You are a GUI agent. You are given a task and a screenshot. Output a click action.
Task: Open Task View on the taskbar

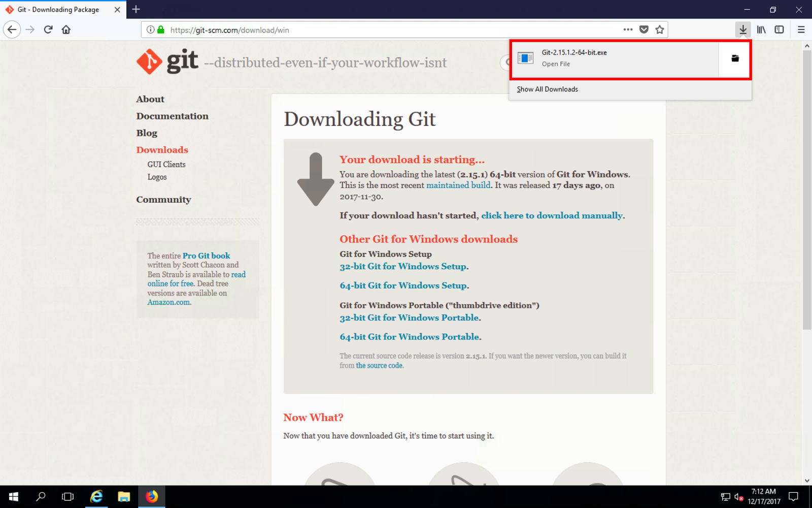click(x=67, y=496)
